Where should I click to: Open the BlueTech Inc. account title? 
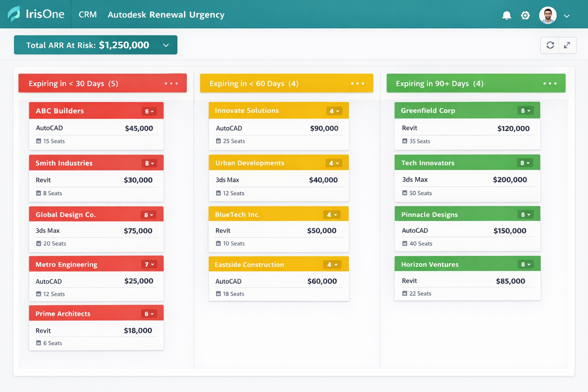[237, 215]
